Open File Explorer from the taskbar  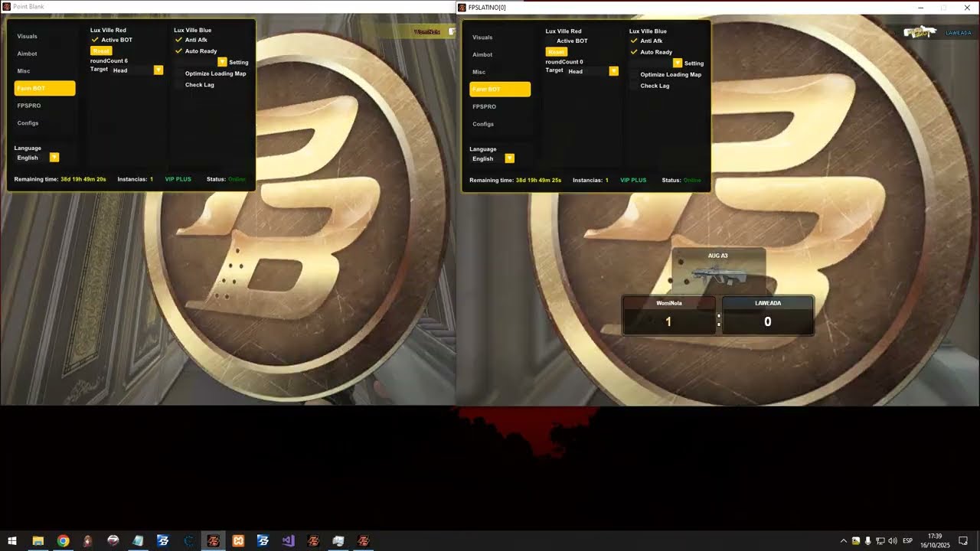pos(38,541)
